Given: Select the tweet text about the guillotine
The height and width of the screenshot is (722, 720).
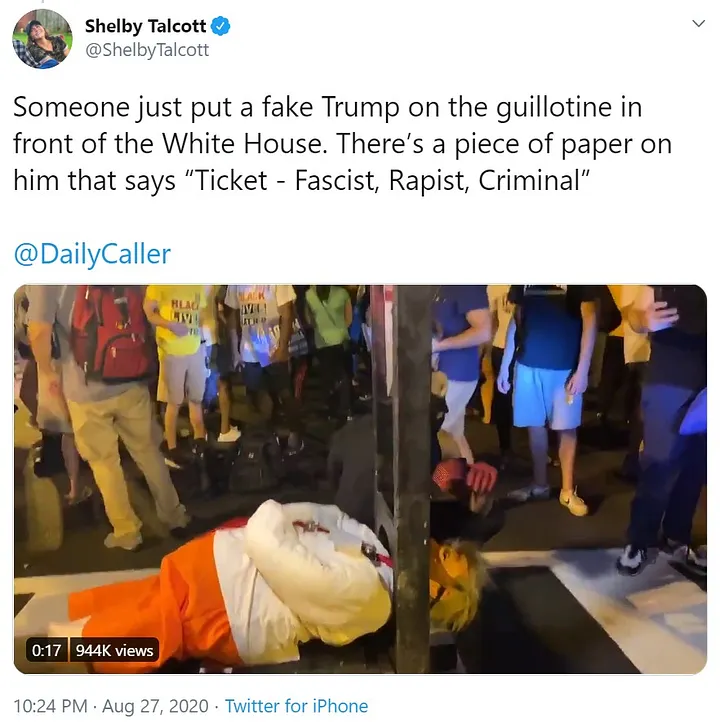Looking at the screenshot, I should (x=343, y=144).
